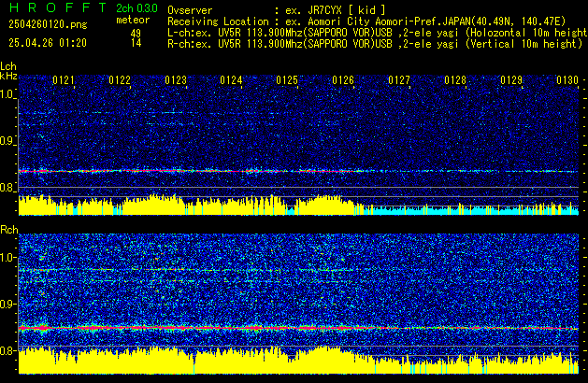Select the Ovserver JR7CYX line

coord(277,10)
